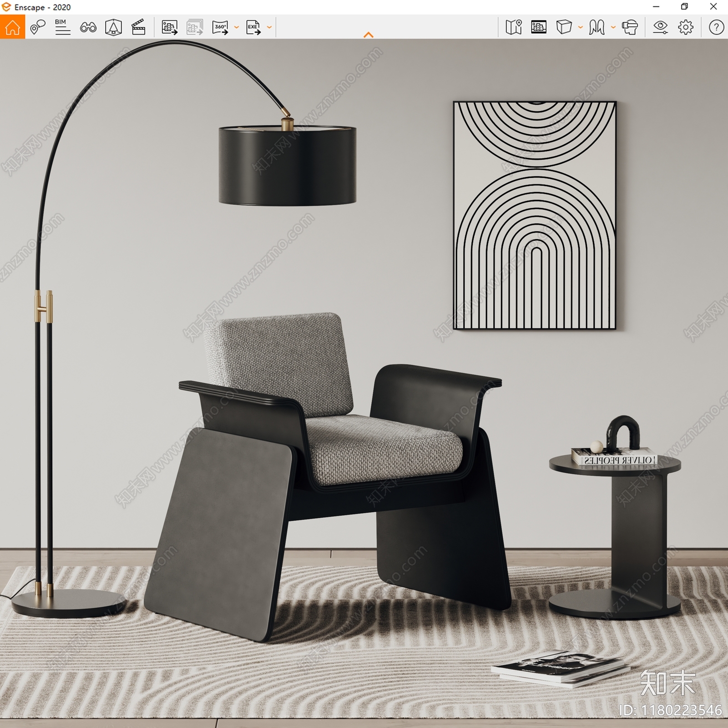
Task: Open Manage Views binoculars icon
Action: click(88, 27)
